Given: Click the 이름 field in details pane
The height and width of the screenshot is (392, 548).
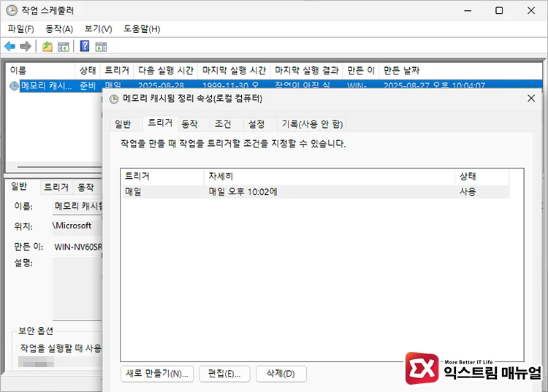Looking at the screenshot, I should point(77,207).
